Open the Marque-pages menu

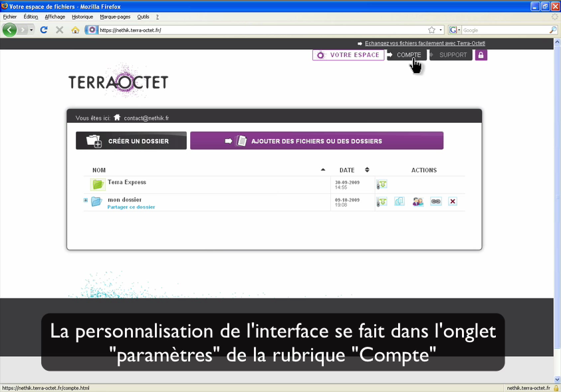point(115,17)
